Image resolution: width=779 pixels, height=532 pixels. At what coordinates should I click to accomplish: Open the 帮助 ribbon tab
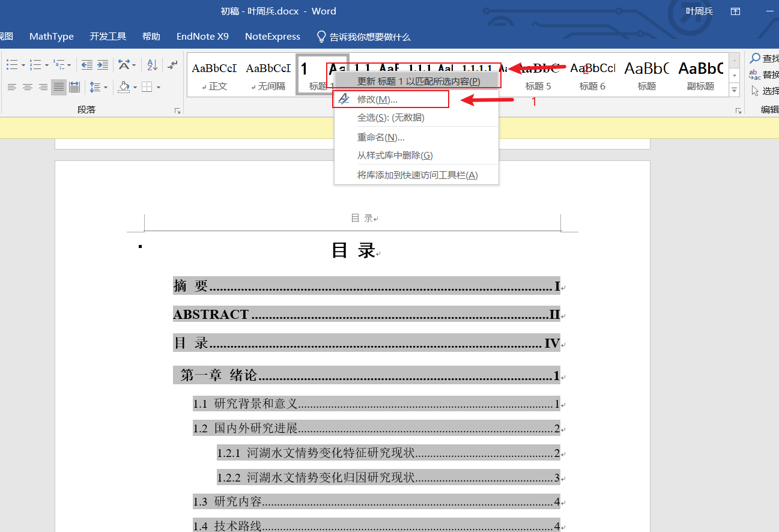(151, 37)
